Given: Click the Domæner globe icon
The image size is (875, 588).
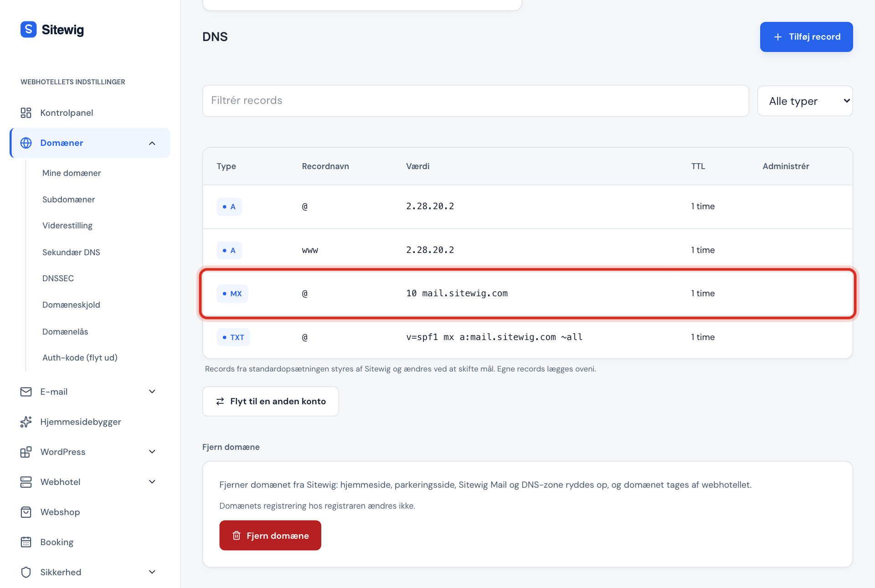Looking at the screenshot, I should (26, 143).
